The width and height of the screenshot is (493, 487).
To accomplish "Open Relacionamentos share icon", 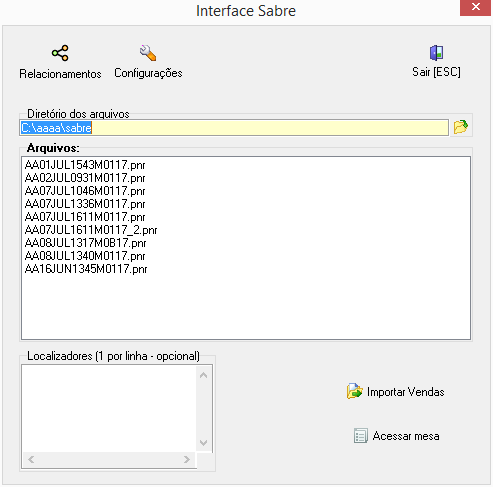I will coord(60,53).
